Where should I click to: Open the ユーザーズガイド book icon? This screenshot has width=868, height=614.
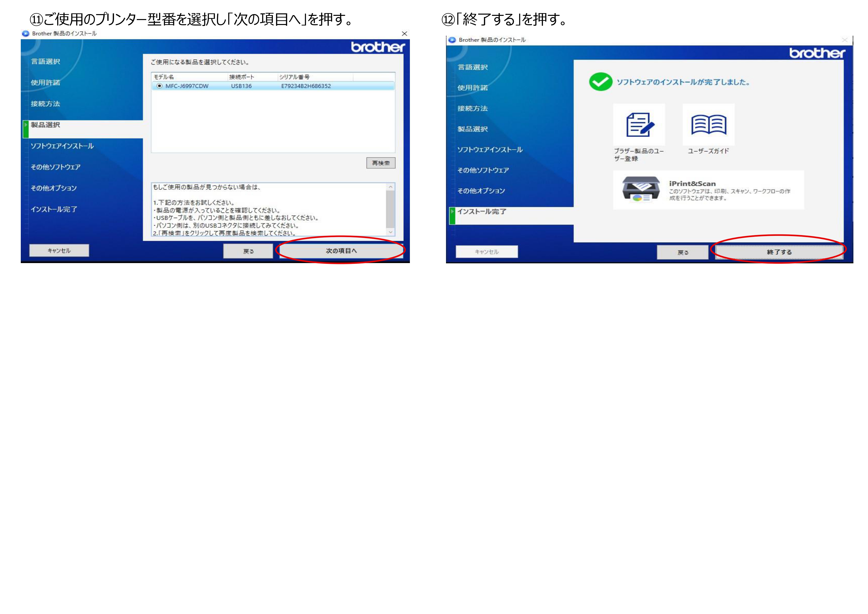[708, 124]
